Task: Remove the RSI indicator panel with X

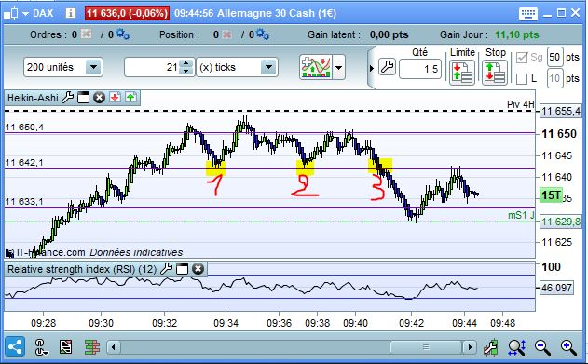Action: tap(198, 269)
